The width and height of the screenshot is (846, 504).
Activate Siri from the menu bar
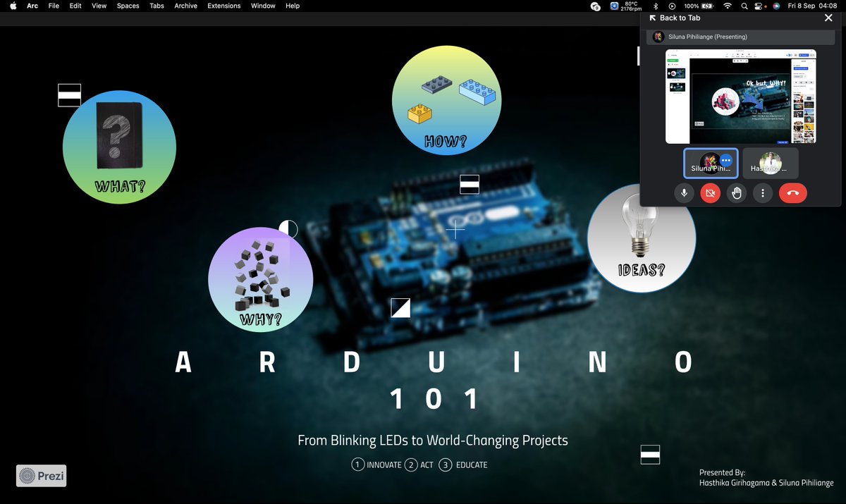(776, 6)
